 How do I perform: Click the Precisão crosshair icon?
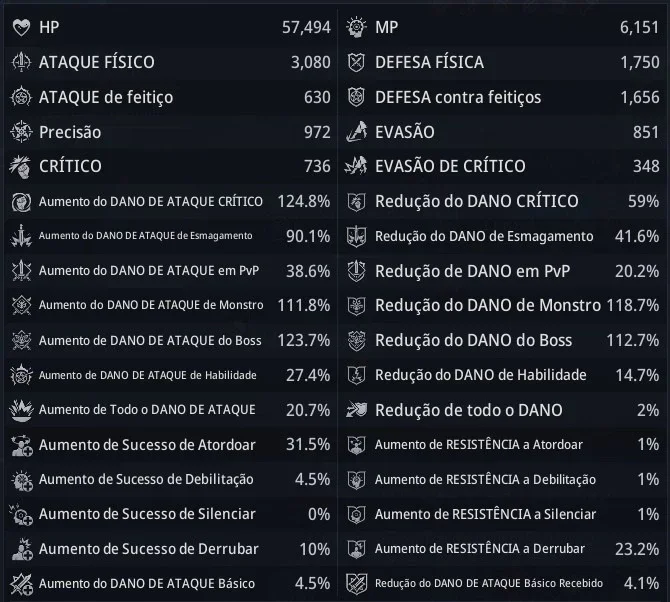[x=21, y=132]
